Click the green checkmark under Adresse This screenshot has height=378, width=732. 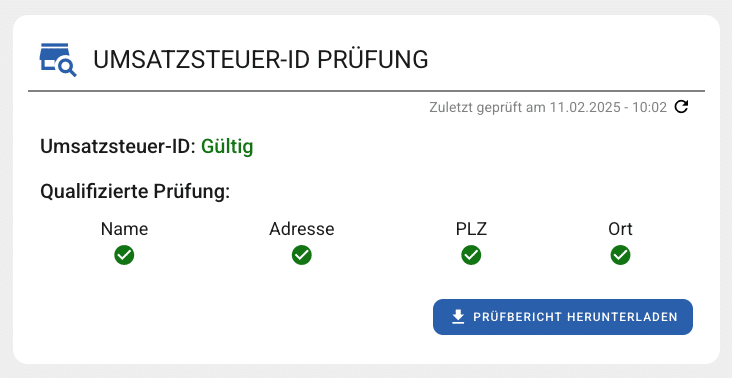[302, 255]
